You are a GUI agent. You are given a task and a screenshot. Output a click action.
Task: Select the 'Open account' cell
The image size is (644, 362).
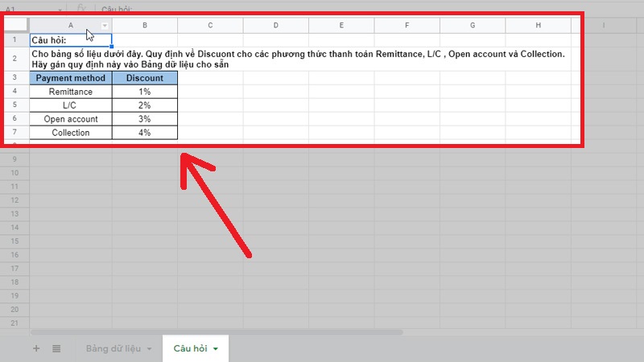[71, 119]
